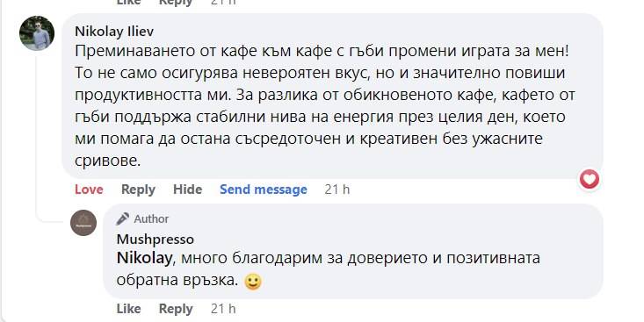Click Nikolay's comment text about кафе с гъби
This screenshot has width=644, height=322.
pos(324,106)
